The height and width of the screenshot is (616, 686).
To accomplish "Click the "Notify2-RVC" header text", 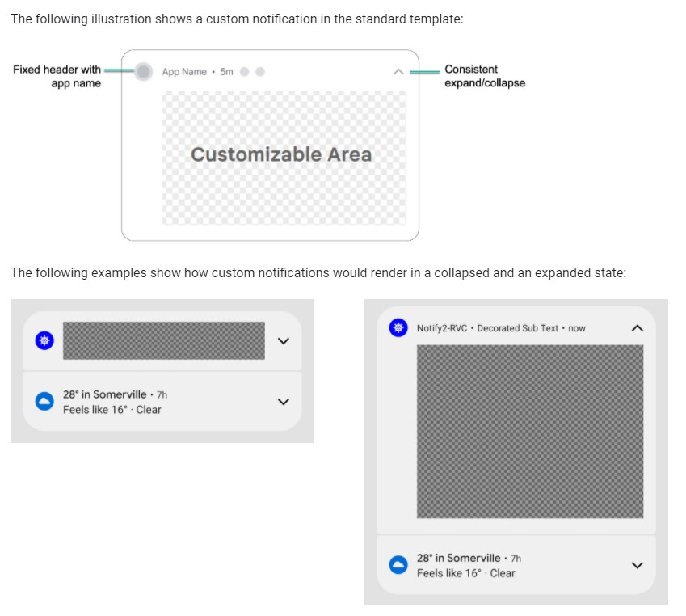I will [442, 328].
